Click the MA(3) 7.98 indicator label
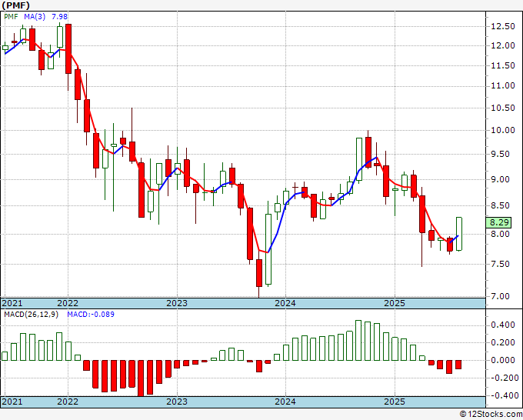Image resolution: width=523 pixels, height=420 pixels. pos(45,16)
